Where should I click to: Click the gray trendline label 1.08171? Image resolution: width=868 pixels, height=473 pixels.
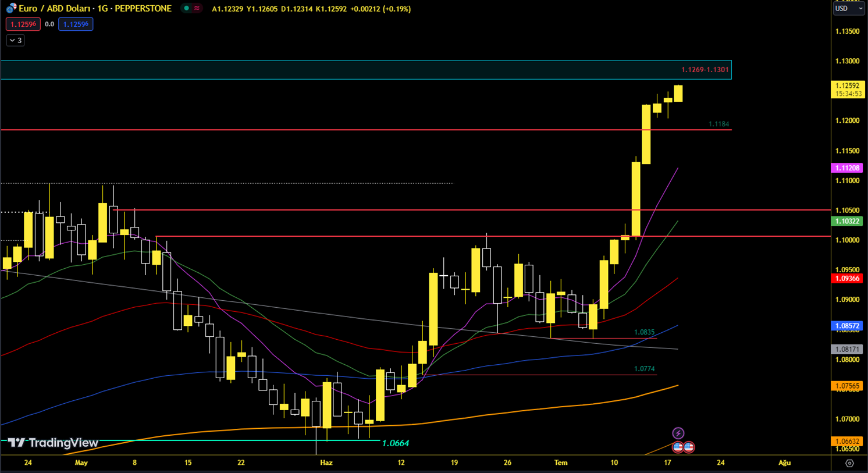[x=847, y=350]
